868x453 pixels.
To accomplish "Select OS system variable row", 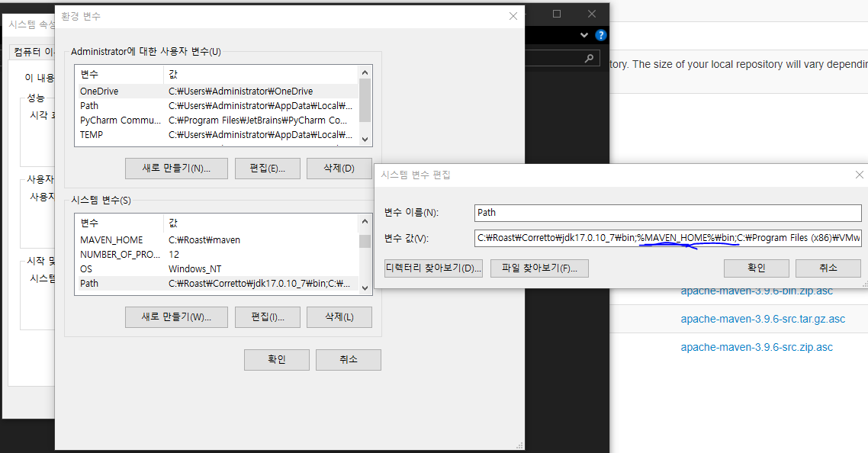I will coord(217,269).
